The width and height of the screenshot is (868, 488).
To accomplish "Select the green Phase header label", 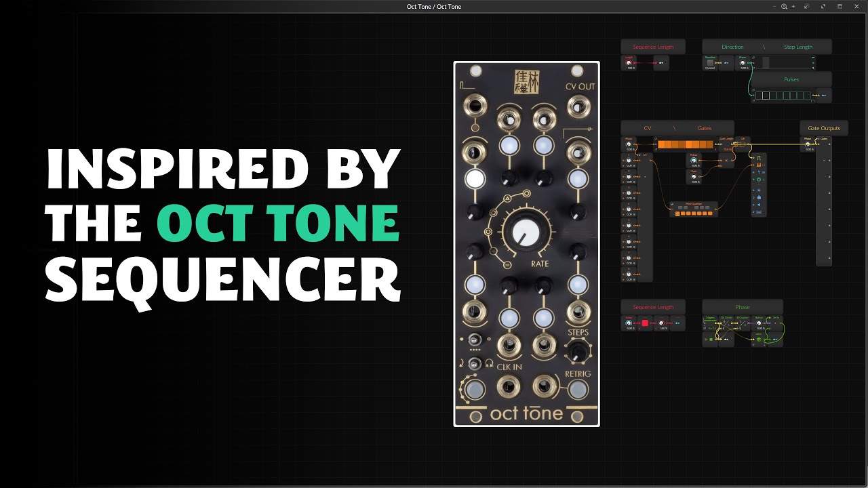I will click(743, 307).
